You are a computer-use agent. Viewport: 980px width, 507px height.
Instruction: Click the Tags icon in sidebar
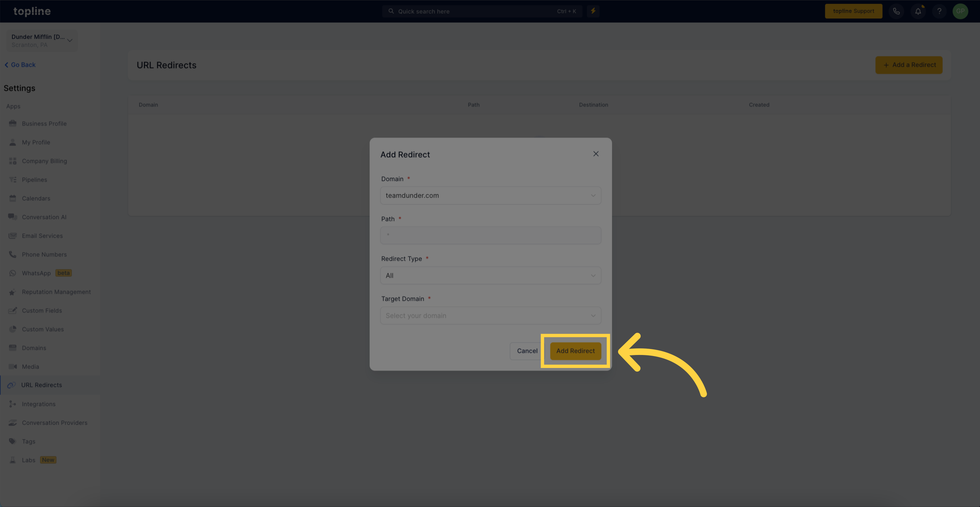pyautogui.click(x=13, y=441)
